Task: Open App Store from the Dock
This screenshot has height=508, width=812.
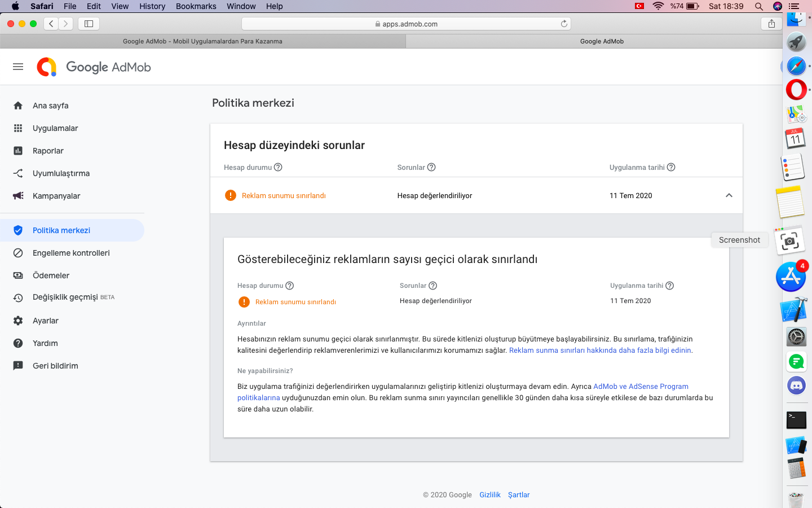Action: [x=791, y=277]
